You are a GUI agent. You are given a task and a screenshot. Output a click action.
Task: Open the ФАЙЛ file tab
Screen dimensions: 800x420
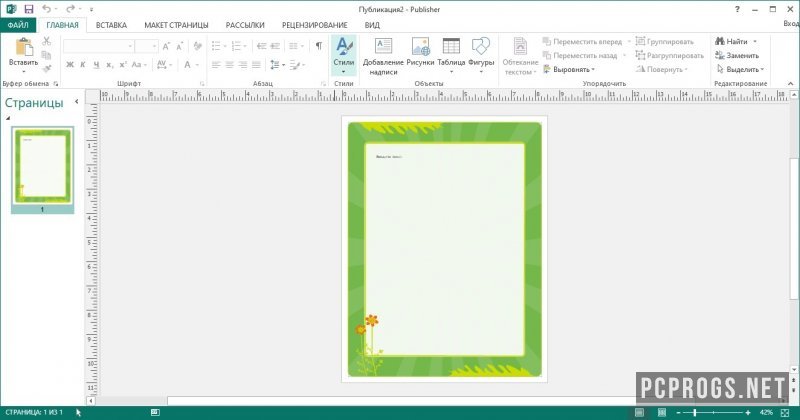click(x=18, y=25)
